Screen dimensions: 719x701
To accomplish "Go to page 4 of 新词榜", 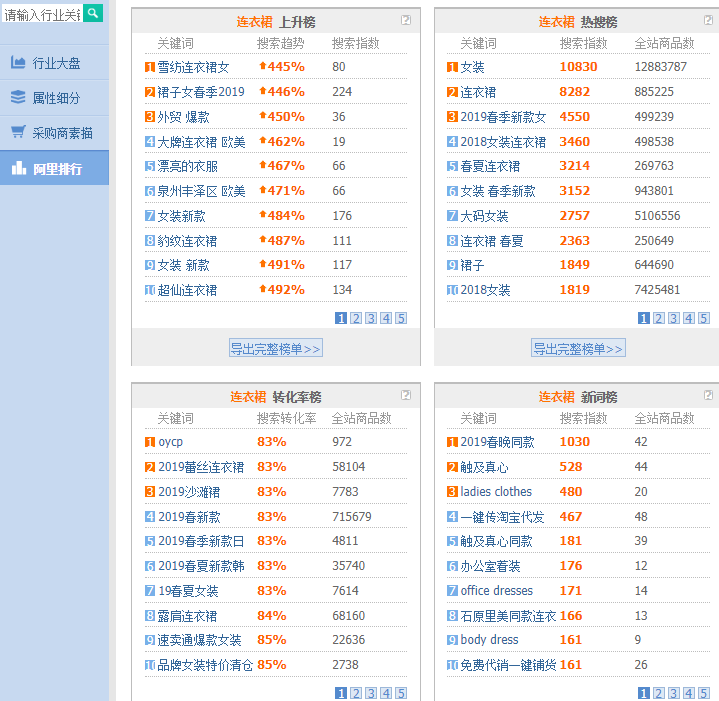I will click(x=689, y=693).
